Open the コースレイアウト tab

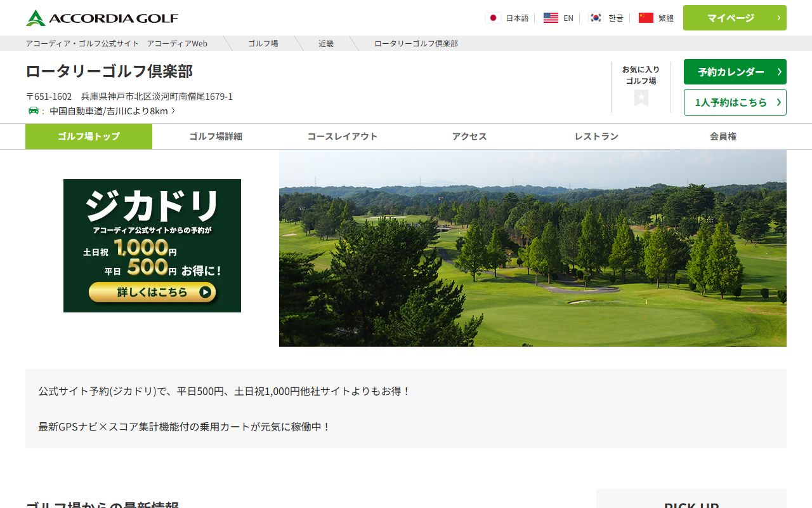click(343, 137)
